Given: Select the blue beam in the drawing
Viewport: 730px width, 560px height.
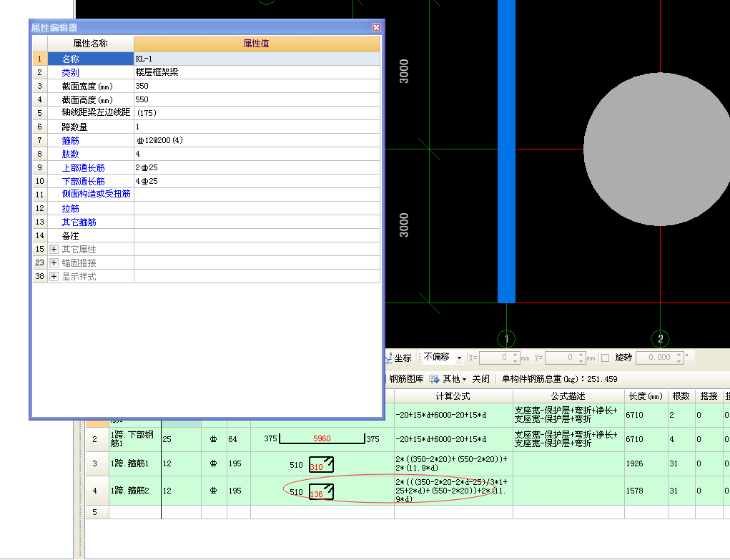Looking at the screenshot, I should click(506, 152).
